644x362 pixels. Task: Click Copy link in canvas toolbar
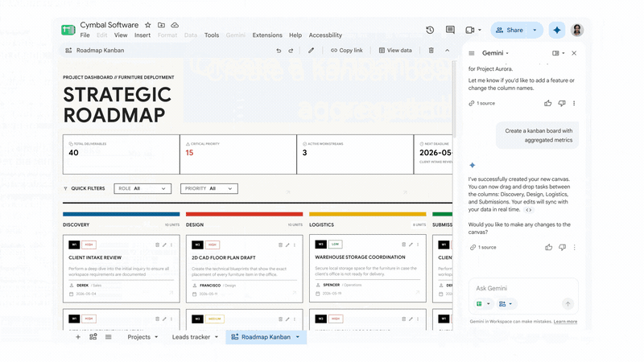(x=347, y=51)
